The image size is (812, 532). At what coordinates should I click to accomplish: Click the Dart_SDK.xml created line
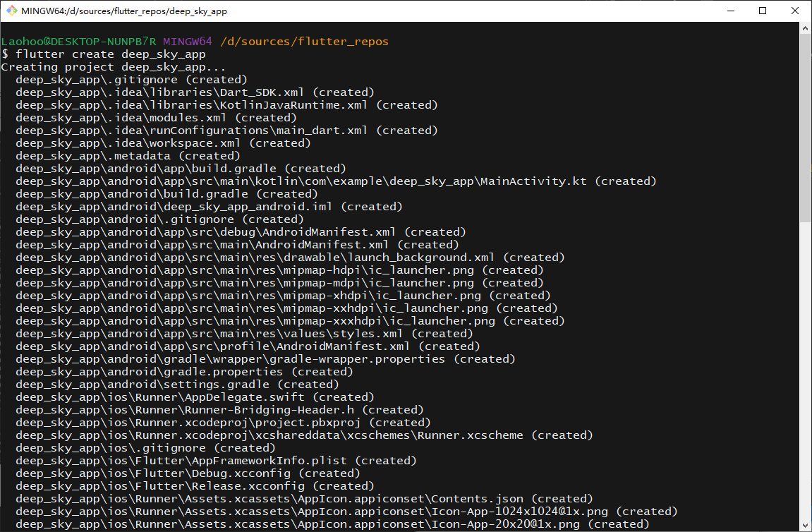coord(195,92)
